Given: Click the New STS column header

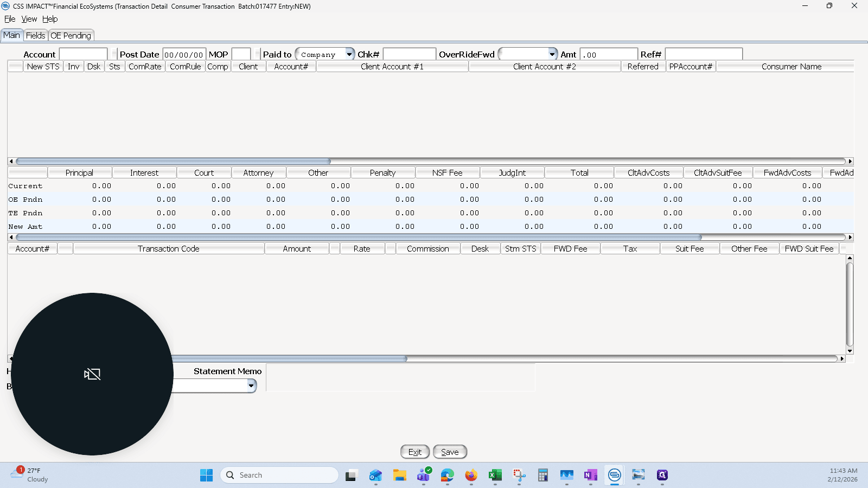Looking at the screenshot, I should pos(43,67).
